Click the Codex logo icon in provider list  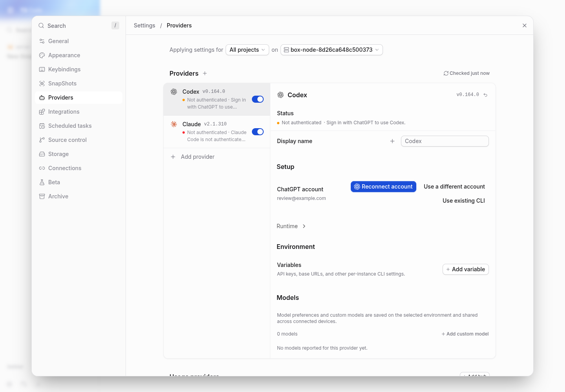tap(174, 92)
